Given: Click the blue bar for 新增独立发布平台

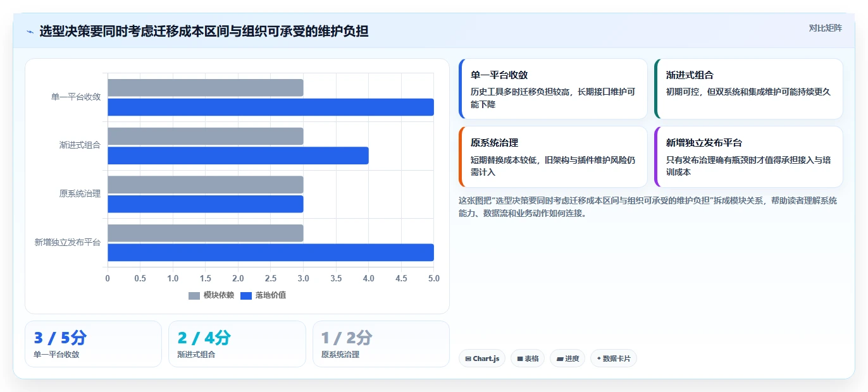Looking at the screenshot, I should [271, 252].
